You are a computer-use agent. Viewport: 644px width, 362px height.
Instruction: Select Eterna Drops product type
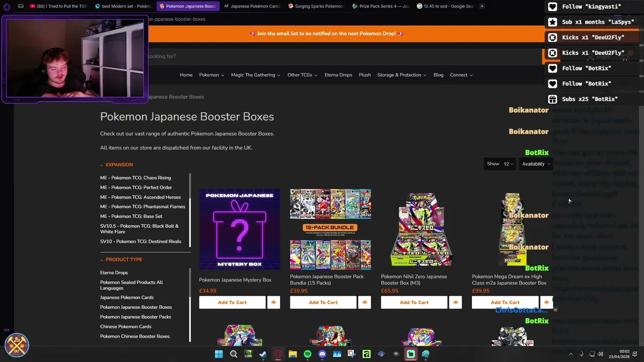click(x=114, y=273)
